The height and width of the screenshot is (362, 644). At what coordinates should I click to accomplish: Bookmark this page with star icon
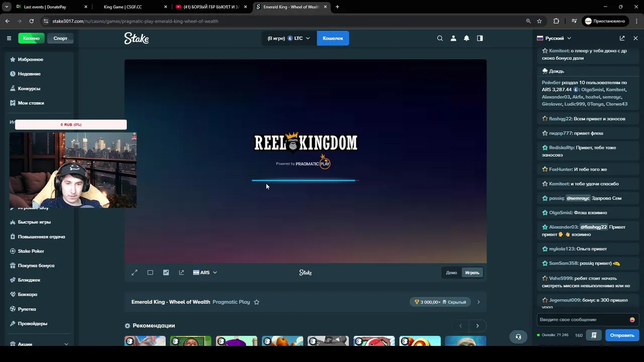539,21
